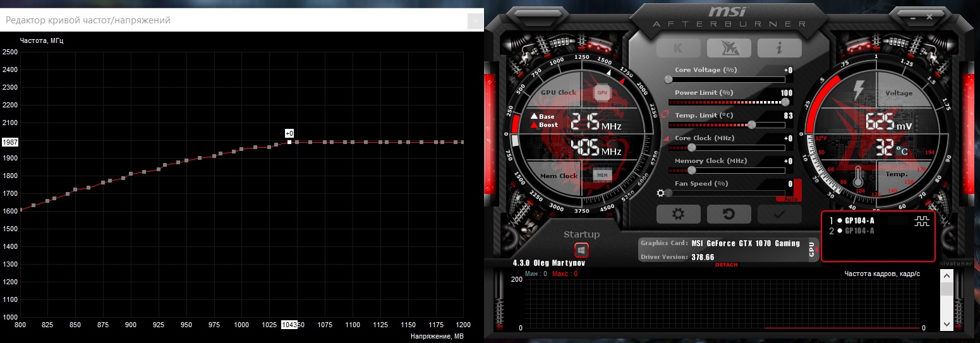This screenshot has height=343, width=980.
Task: Adjust the Memory Clock slider
Action: [727, 170]
